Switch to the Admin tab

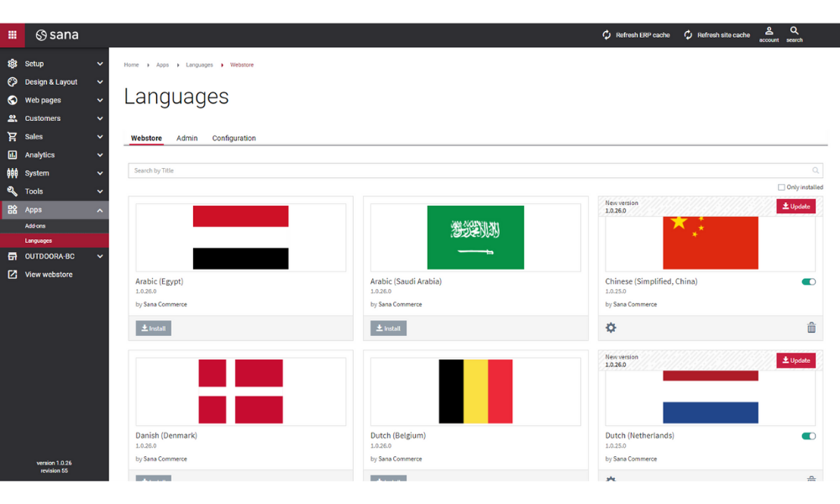187,139
